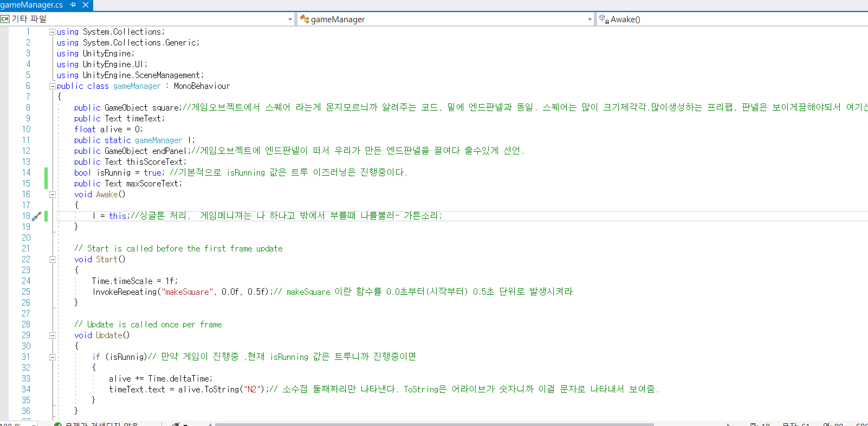
Task: Click 'thisScoreText' on line 13
Action: [154, 162]
